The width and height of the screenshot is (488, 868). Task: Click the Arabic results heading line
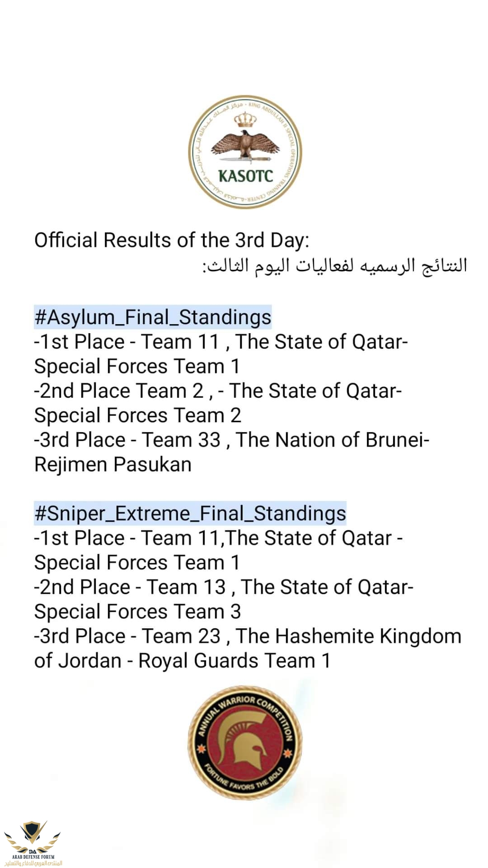point(334,265)
